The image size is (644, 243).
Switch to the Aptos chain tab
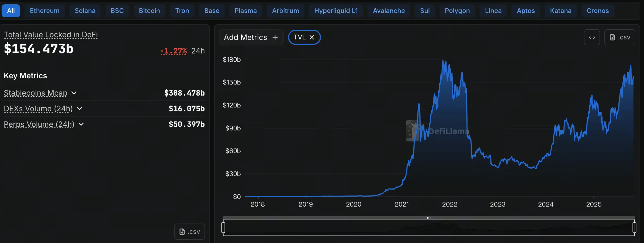pos(526,11)
